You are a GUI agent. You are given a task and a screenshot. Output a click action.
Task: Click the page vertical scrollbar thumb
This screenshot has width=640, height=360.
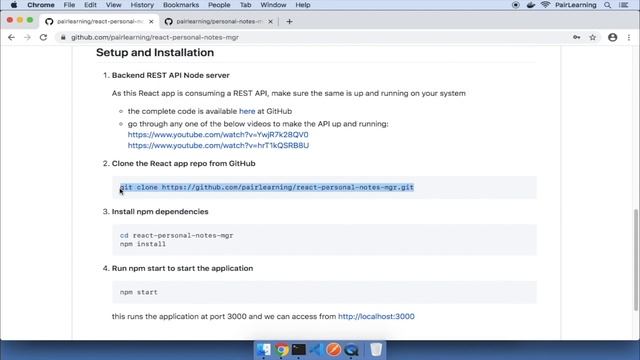click(x=636, y=260)
